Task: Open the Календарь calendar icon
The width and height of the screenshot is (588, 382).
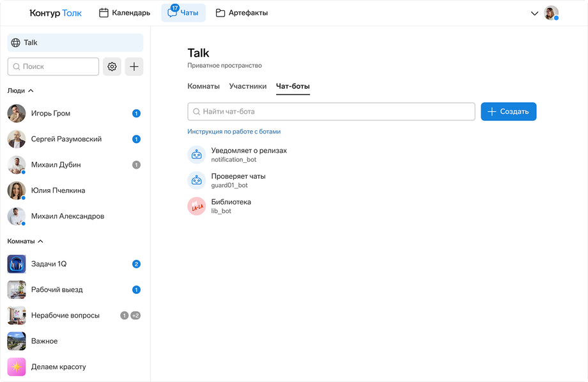Action: point(104,13)
